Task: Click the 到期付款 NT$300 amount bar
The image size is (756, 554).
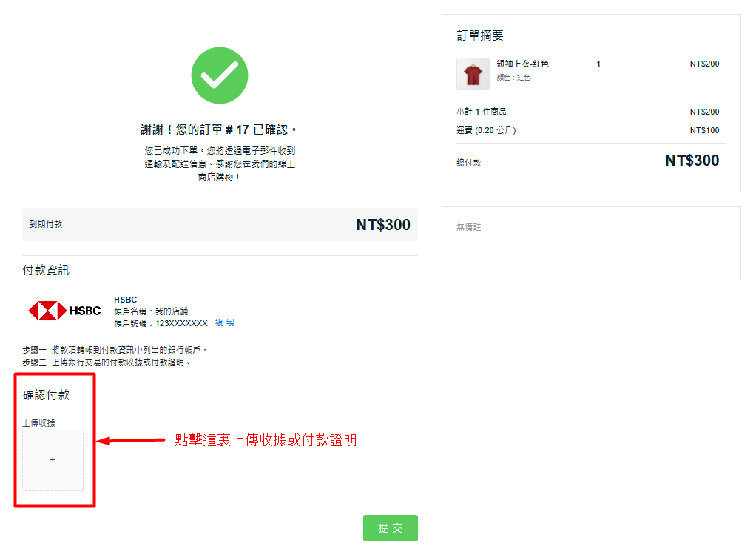Action: [220, 224]
